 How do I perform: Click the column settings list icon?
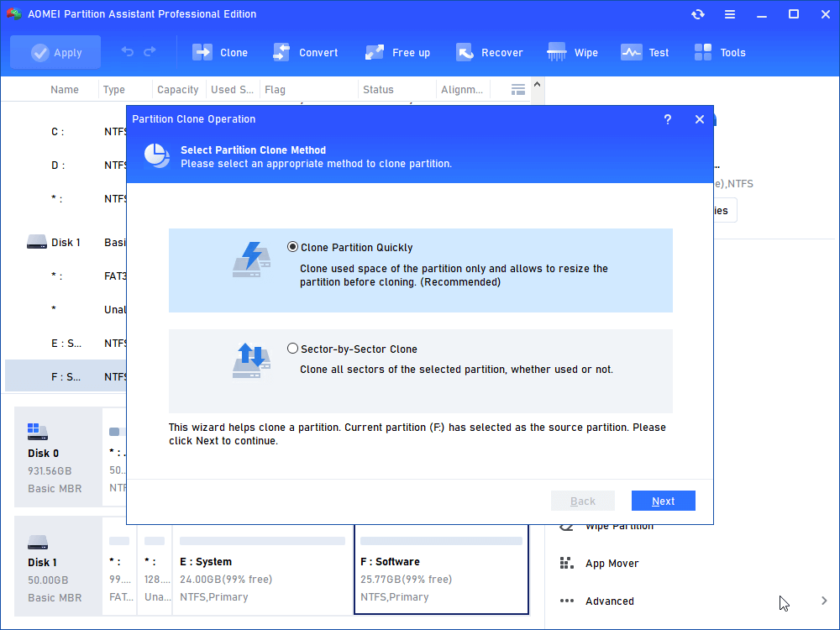click(x=518, y=90)
